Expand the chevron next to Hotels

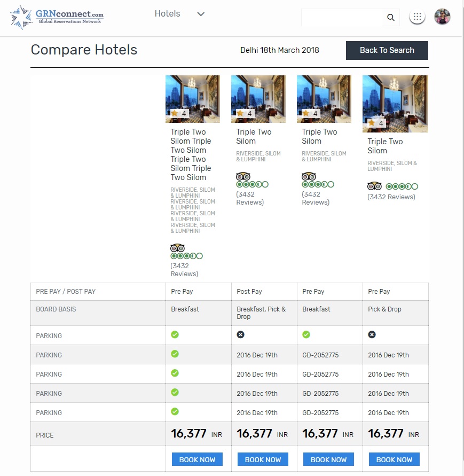pos(201,14)
